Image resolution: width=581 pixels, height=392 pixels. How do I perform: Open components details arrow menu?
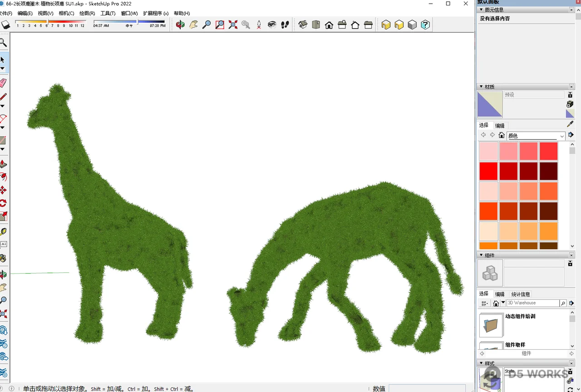[x=571, y=303]
